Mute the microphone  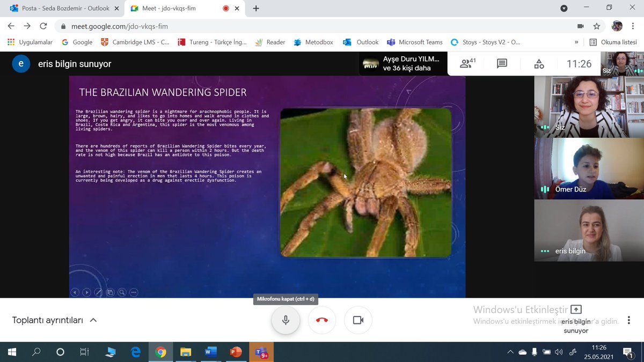click(x=285, y=320)
